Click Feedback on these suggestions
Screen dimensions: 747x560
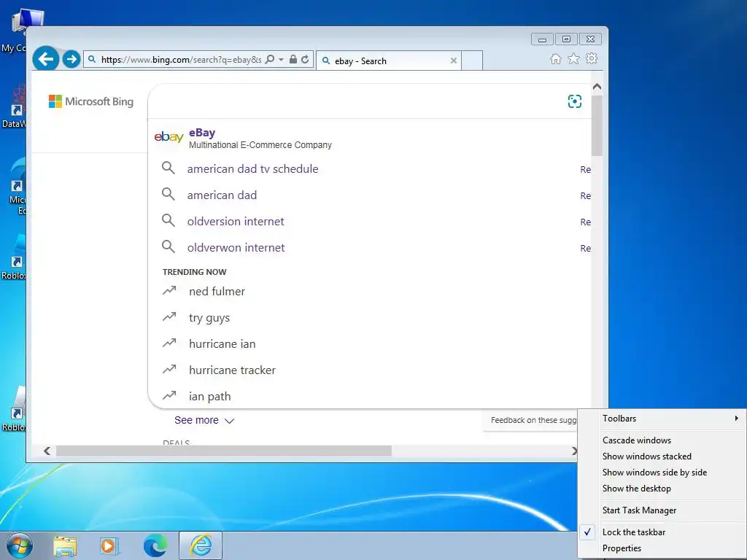pos(533,420)
